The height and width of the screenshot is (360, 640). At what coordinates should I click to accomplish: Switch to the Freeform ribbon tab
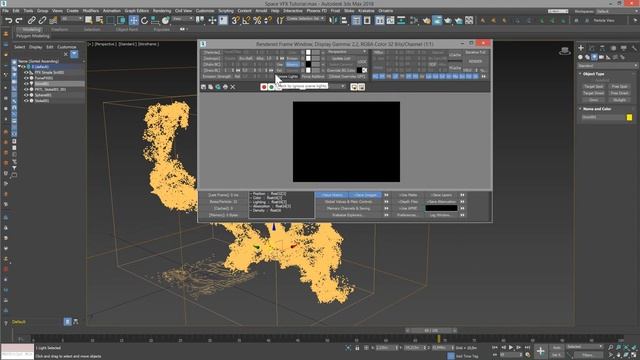coord(60,29)
